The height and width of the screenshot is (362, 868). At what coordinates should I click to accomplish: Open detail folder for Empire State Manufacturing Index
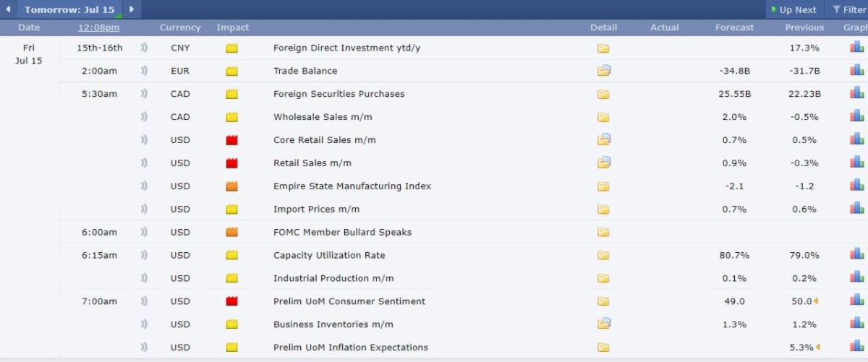point(603,186)
